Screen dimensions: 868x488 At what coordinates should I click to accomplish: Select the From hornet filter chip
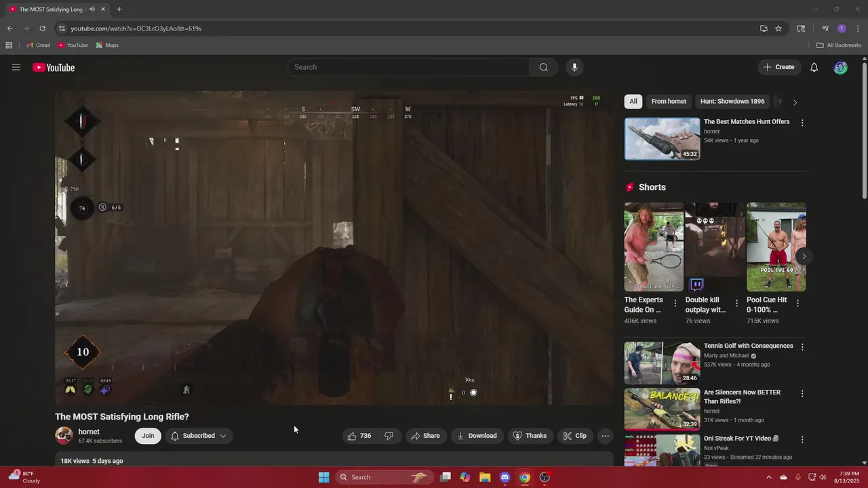point(669,102)
